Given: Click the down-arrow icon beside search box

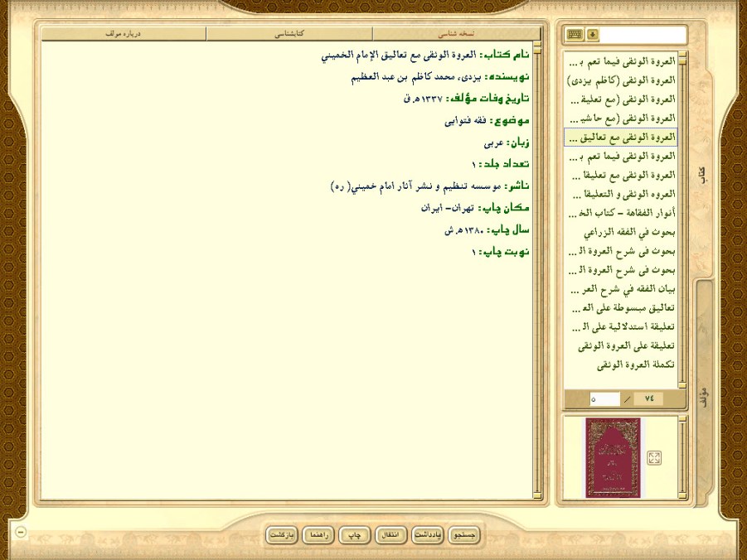Looking at the screenshot, I should [x=592, y=35].
